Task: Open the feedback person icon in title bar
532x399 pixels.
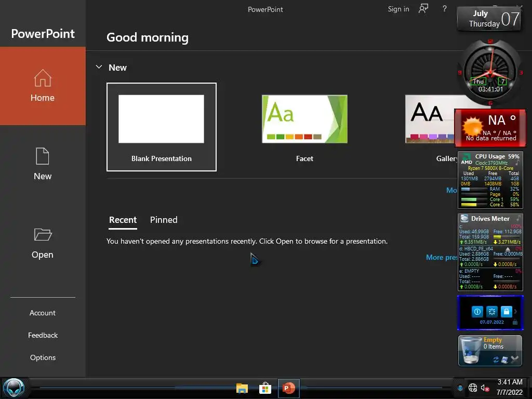Action: point(423,9)
